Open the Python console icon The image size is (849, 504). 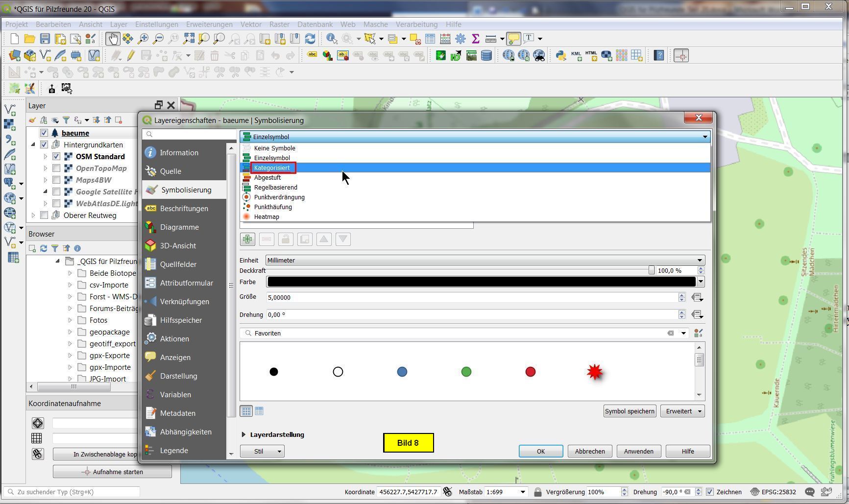tap(560, 56)
